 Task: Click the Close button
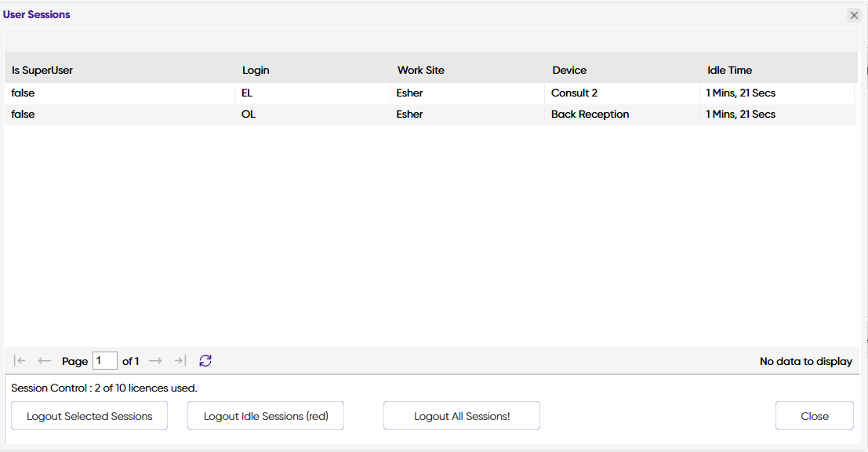[x=815, y=416]
